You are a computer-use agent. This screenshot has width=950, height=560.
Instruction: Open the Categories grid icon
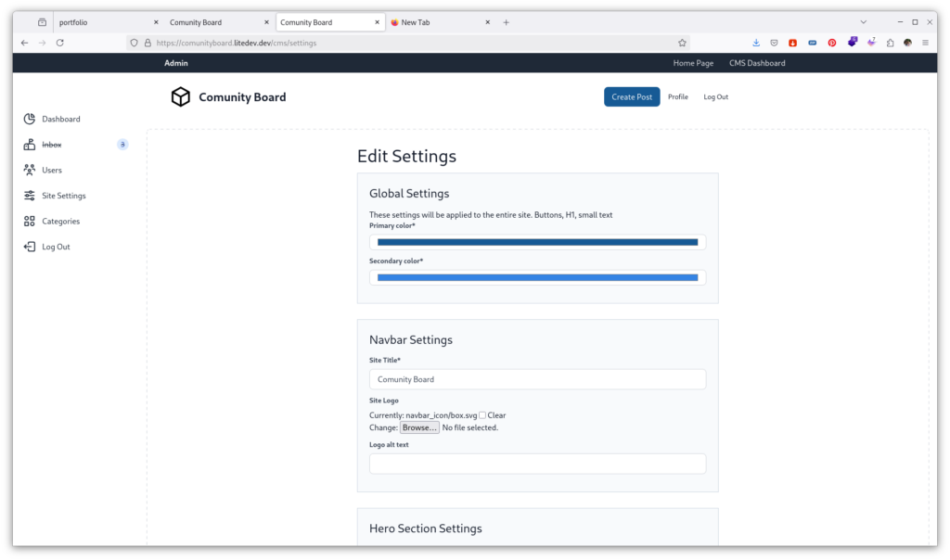click(30, 222)
